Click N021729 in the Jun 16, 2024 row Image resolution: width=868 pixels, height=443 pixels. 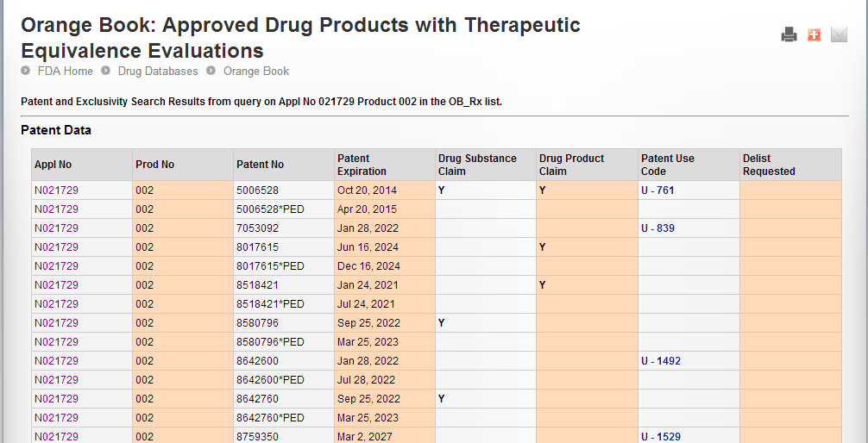tap(56, 247)
